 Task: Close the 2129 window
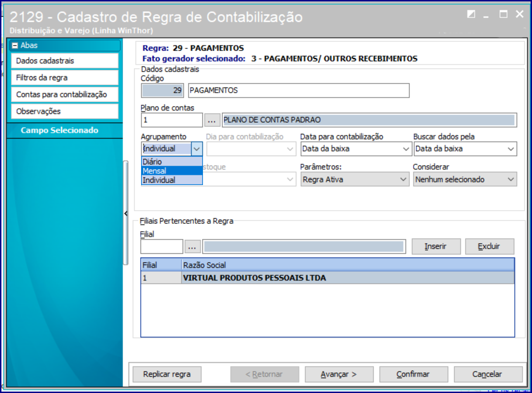tap(519, 14)
